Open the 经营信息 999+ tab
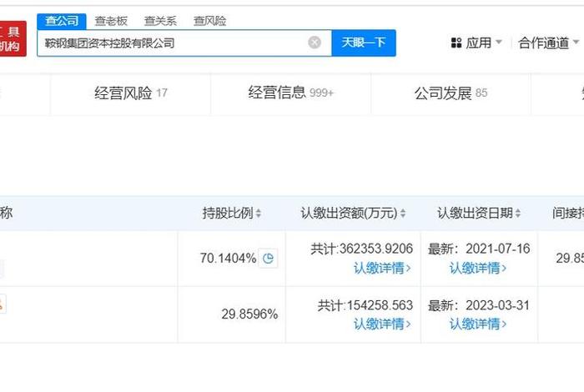This screenshot has width=584, height=392. click(290, 93)
